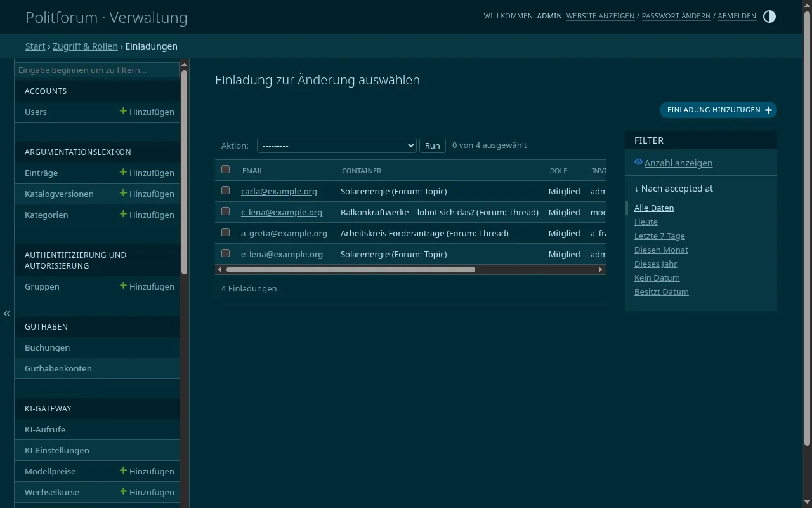Screen dimensions: 812x508
Task: Click the Passwort ändern link
Action: (x=676, y=16)
